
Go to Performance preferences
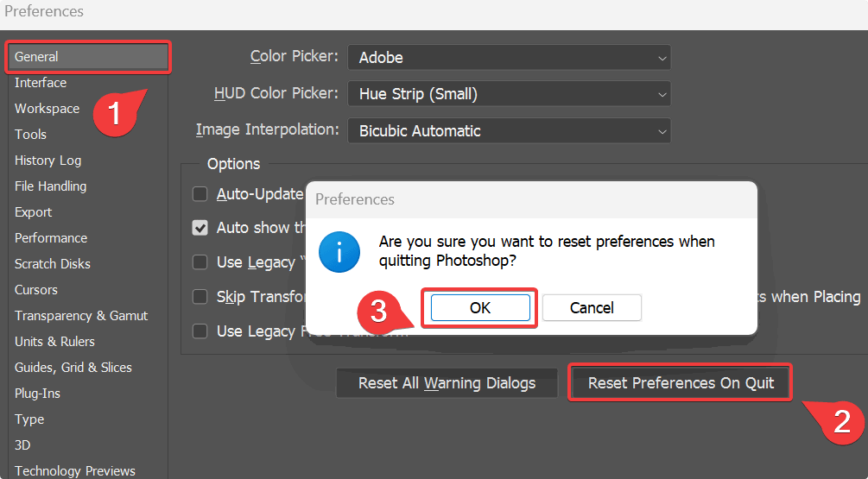pos(51,238)
